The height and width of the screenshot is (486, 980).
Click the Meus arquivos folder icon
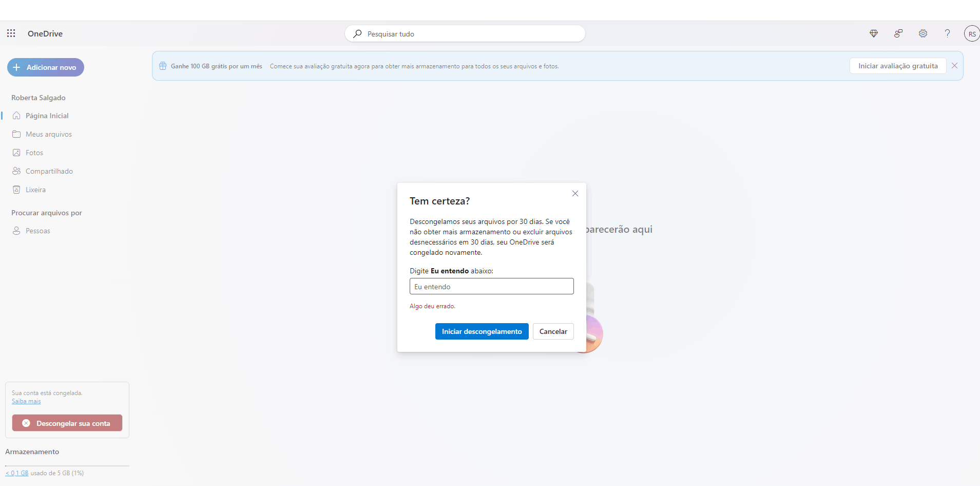pos(16,134)
